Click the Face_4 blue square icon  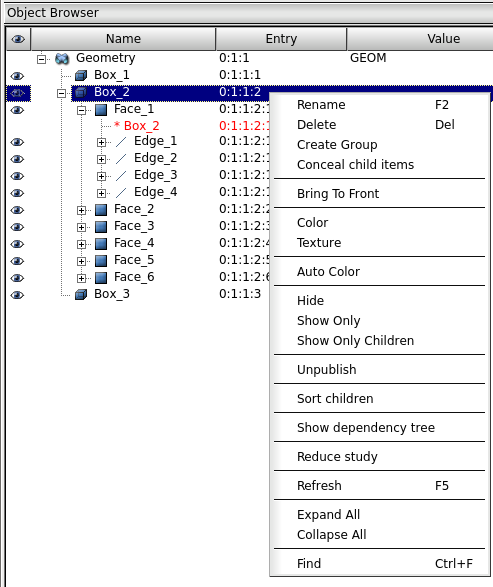101,244
